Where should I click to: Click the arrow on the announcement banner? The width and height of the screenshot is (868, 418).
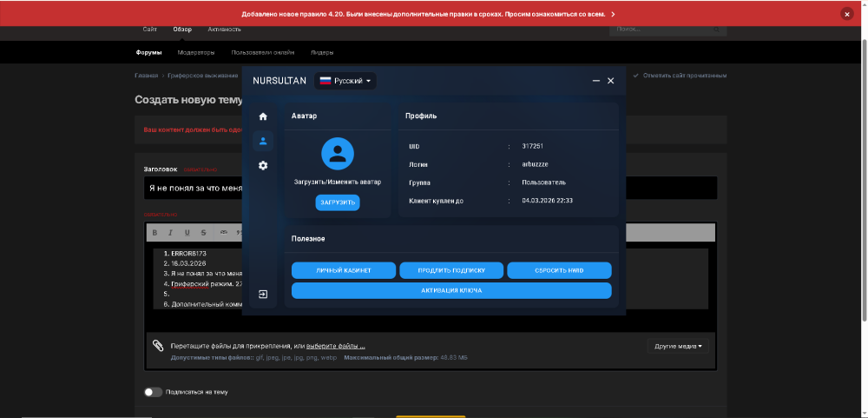click(613, 15)
